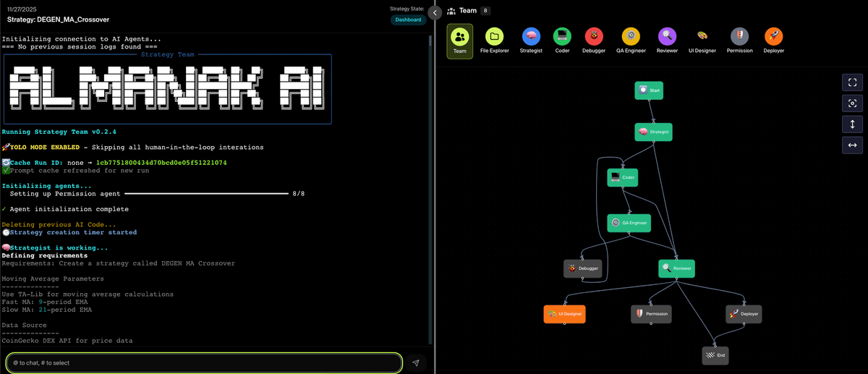The image size is (868, 374).
Task: Collapse the left panel with chevron
Action: pos(435,12)
